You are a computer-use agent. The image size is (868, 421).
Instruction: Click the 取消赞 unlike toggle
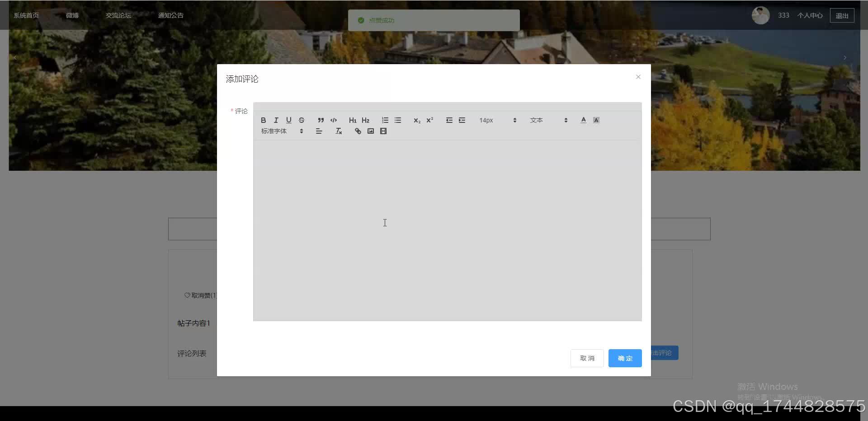(200, 295)
